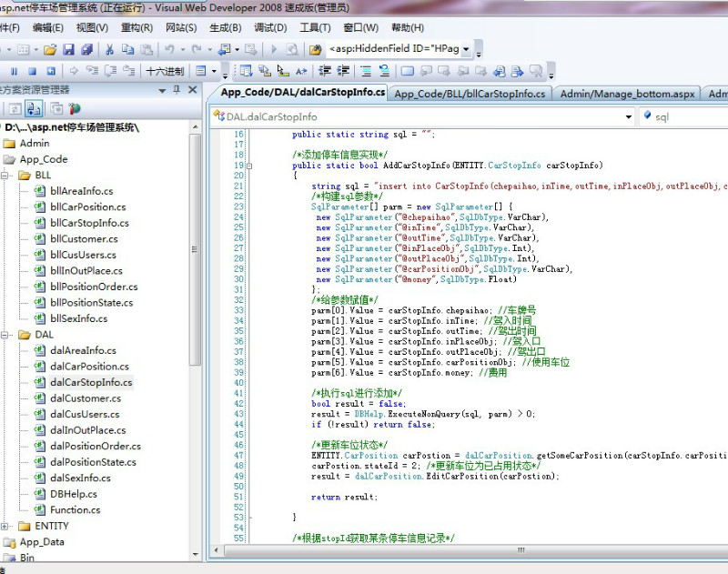The height and width of the screenshot is (574, 728).
Task: Select the Admin folder in Solution Explorer
Action: tap(35, 144)
